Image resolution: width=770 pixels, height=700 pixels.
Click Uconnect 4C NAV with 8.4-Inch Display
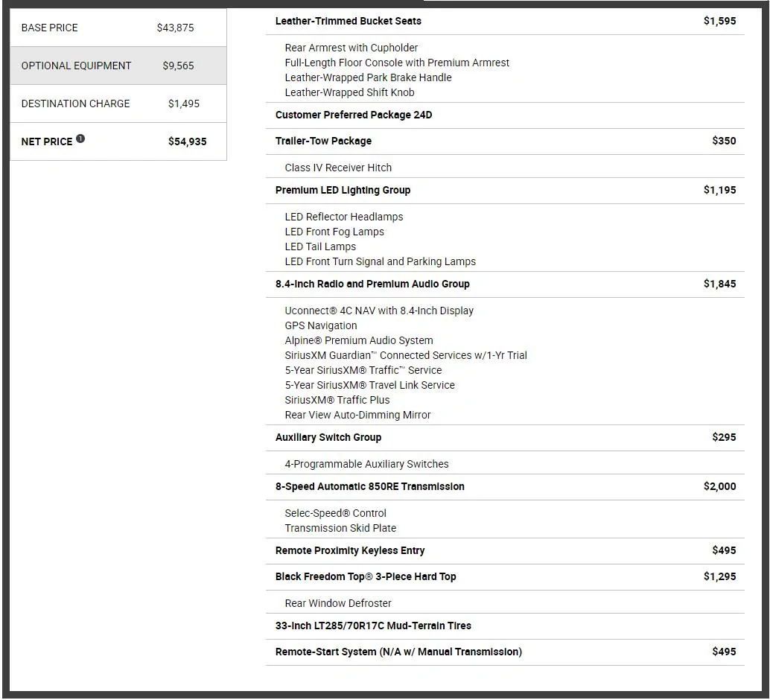click(x=379, y=311)
